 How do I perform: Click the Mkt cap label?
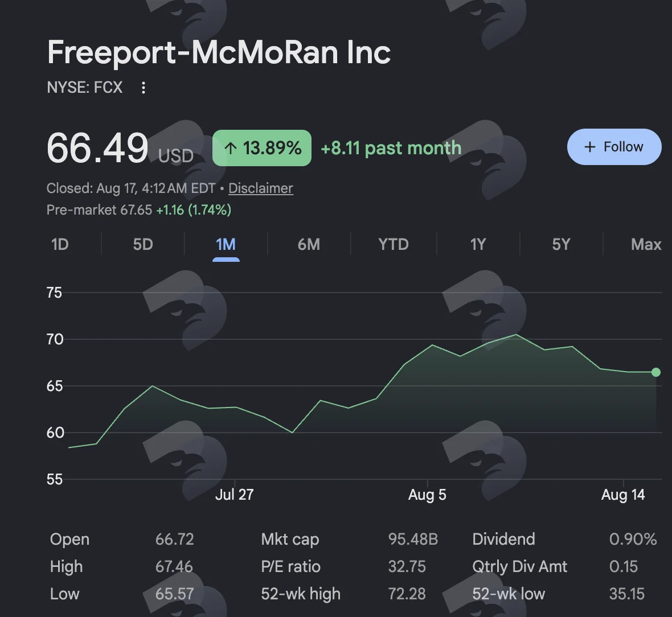tap(290, 539)
